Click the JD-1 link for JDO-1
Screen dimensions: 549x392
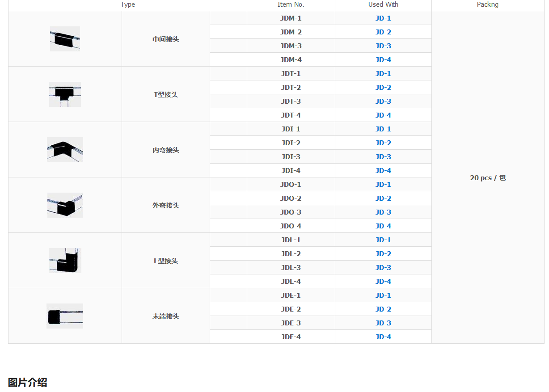pyautogui.click(x=383, y=185)
